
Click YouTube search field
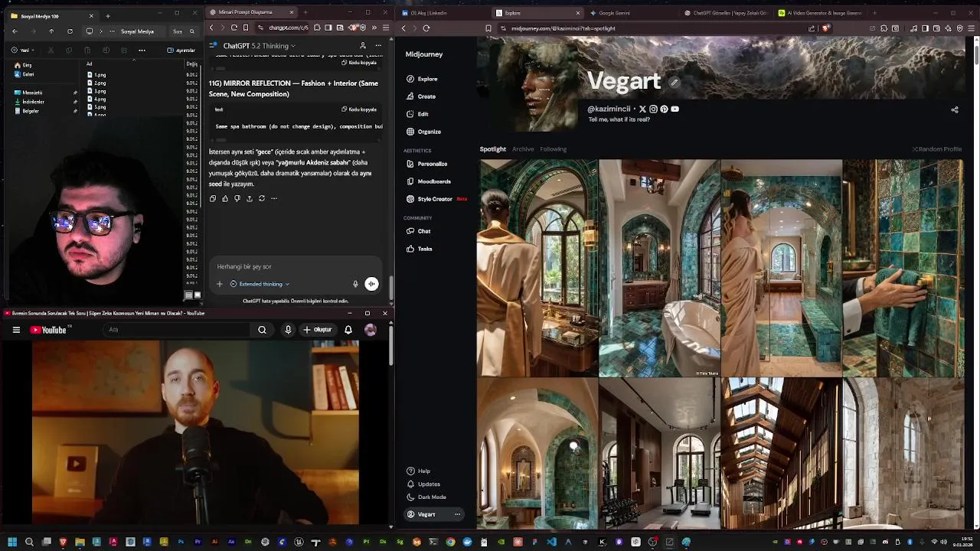coord(178,330)
